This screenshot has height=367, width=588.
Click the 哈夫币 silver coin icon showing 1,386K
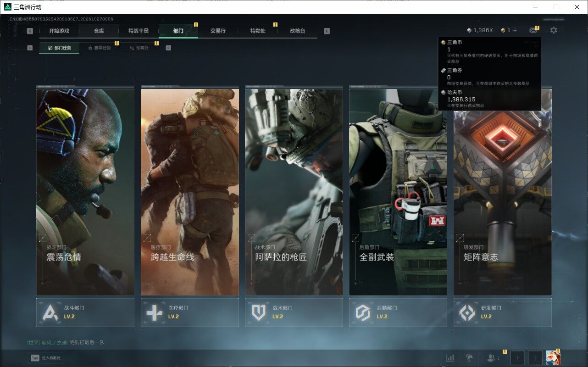469,30
